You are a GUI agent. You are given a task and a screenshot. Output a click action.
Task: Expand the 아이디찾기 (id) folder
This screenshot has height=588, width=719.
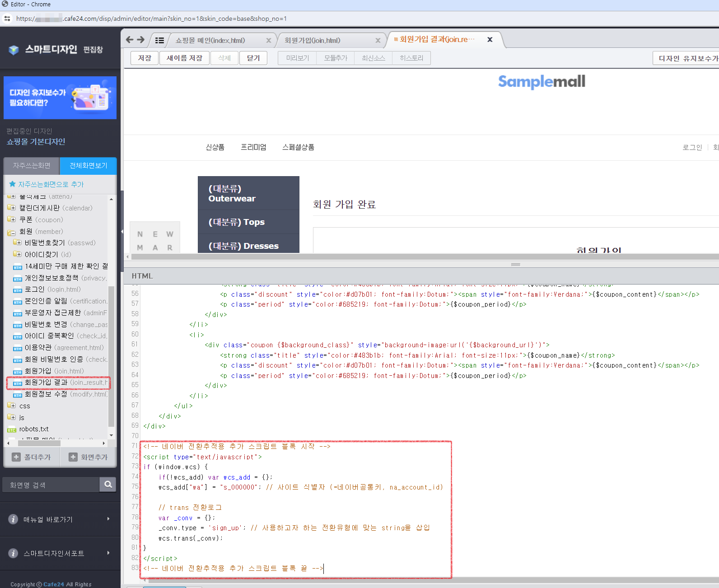click(x=17, y=254)
